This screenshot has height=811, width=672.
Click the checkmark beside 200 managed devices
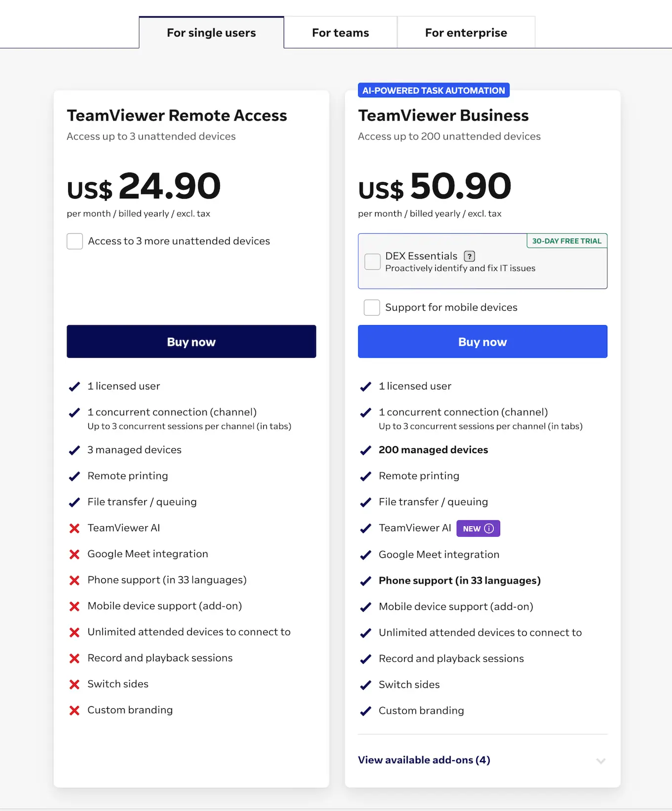[366, 450]
